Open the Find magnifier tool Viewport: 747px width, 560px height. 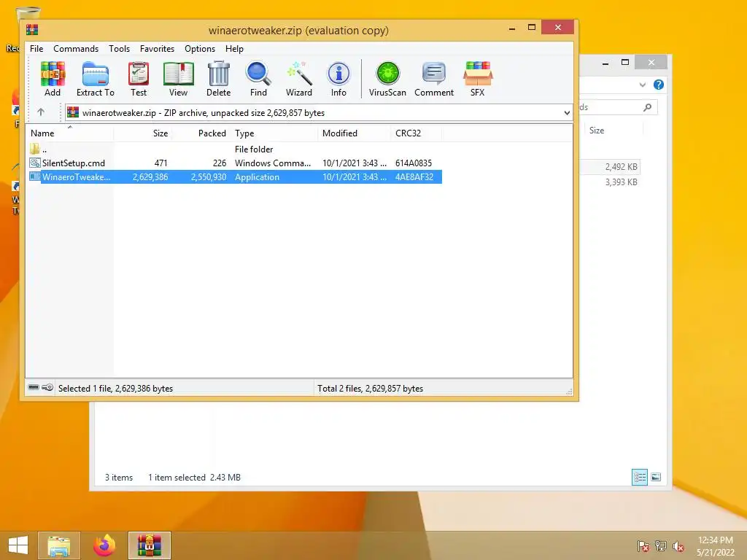258,79
